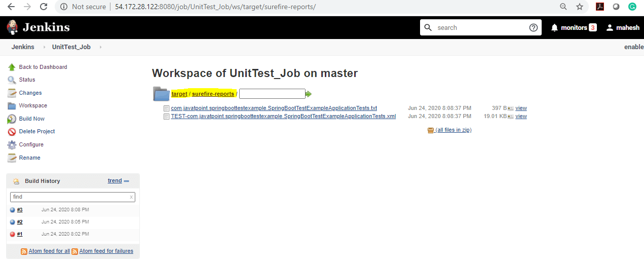Viewport: 644px width, 264px height.
Task: Click the Delete Project red prohibited icon
Action: (x=12, y=132)
